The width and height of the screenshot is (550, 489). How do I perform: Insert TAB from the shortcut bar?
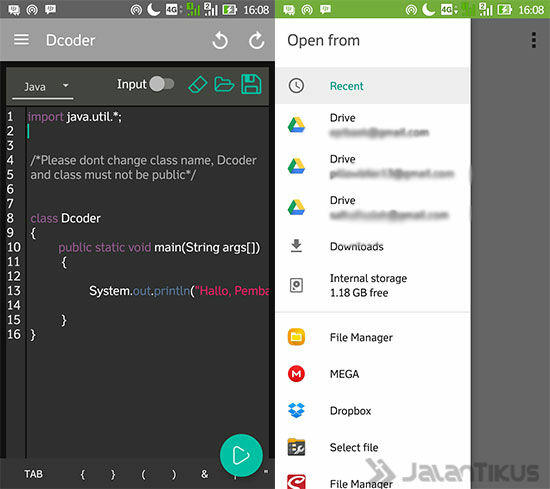click(33, 474)
